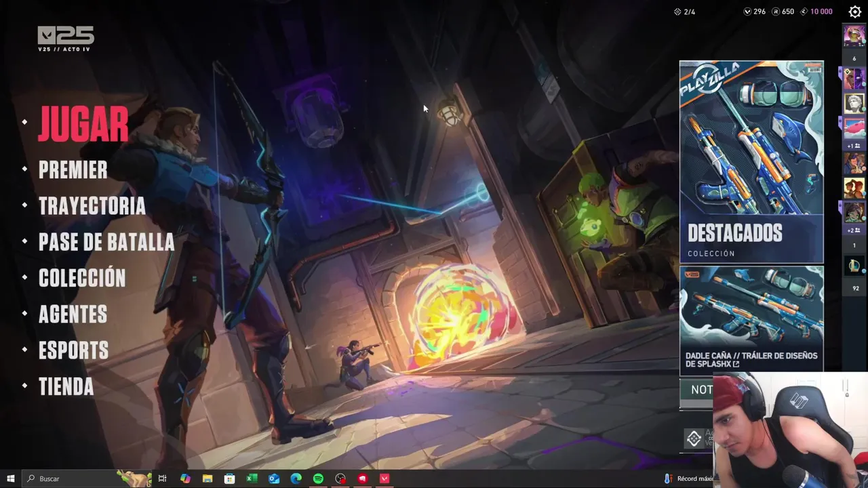The image size is (868, 488).
Task: Select the friend avatar showing two agents
Action: tap(854, 79)
